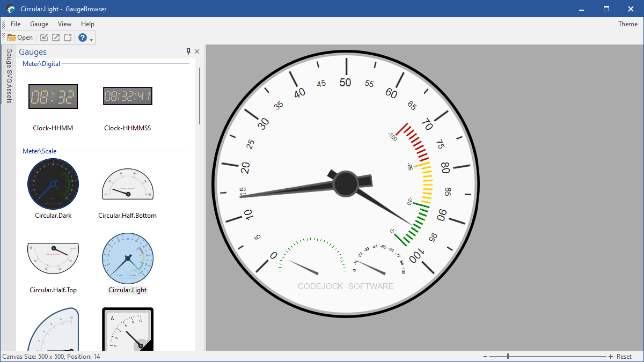Click the number 100 on the gauge
Viewport: 644px width, 362px height.
416,256
